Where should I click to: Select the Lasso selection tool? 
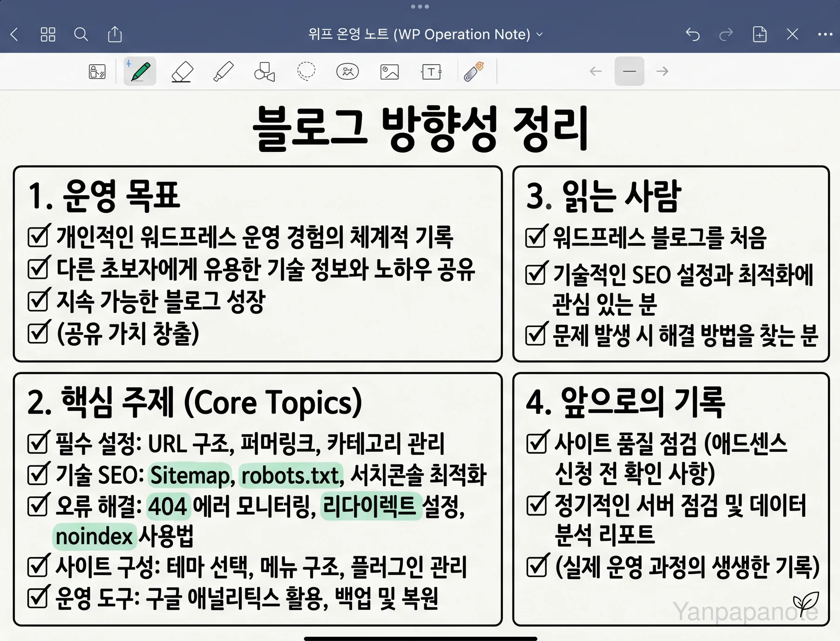click(x=306, y=71)
